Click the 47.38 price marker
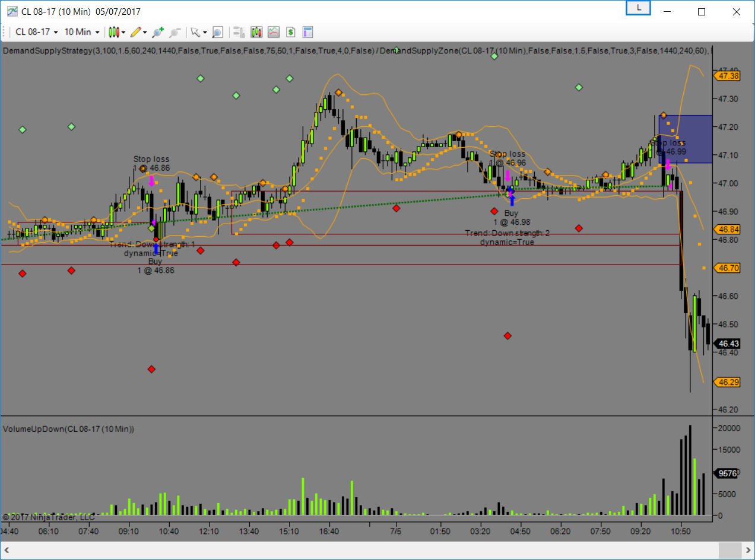 click(x=728, y=76)
